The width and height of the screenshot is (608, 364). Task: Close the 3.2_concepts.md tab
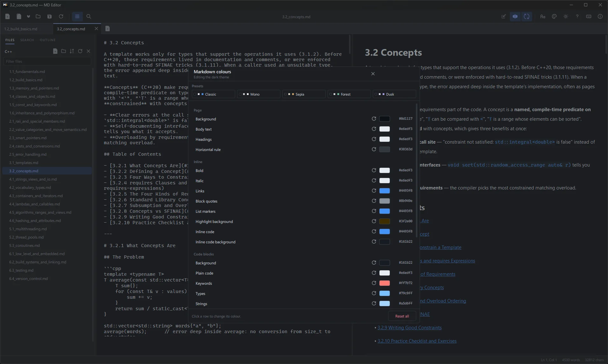point(96,29)
